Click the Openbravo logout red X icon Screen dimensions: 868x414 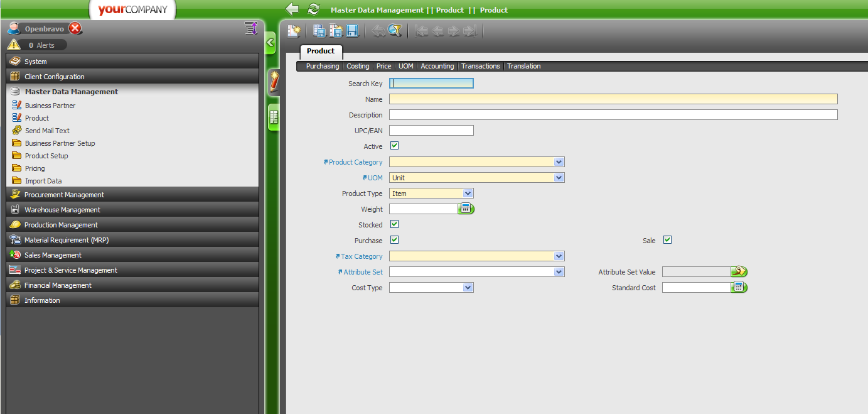click(x=75, y=28)
